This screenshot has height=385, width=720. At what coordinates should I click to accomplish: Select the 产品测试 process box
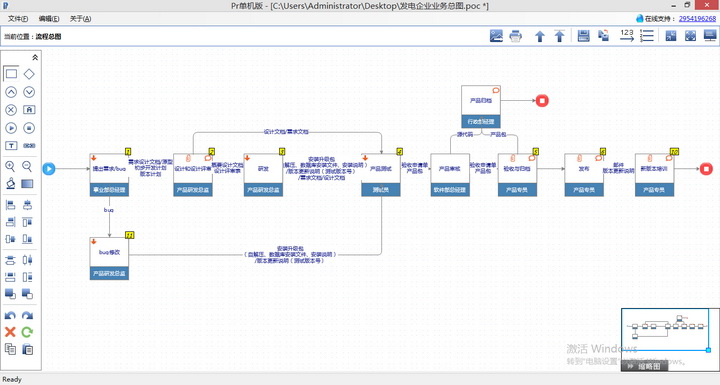click(x=381, y=175)
